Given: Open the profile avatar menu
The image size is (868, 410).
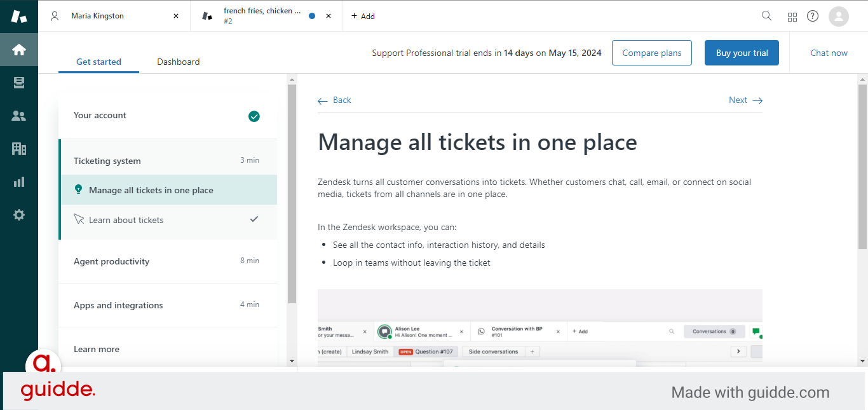Looking at the screenshot, I should (x=839, y=16).
